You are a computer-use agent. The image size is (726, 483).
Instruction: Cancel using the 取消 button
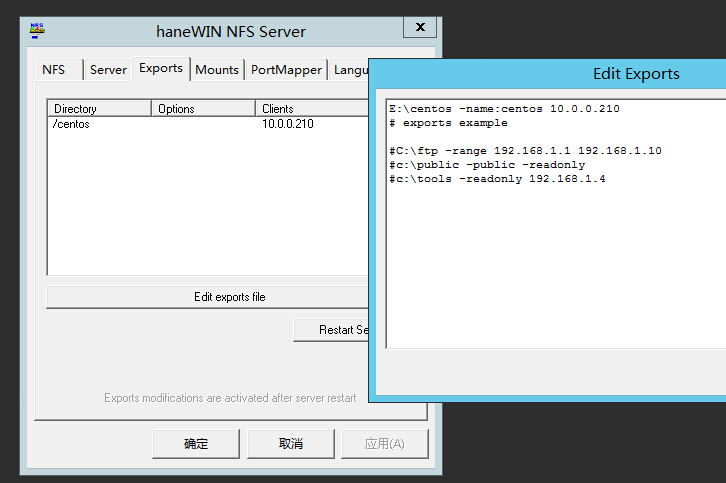click(291, 443)
